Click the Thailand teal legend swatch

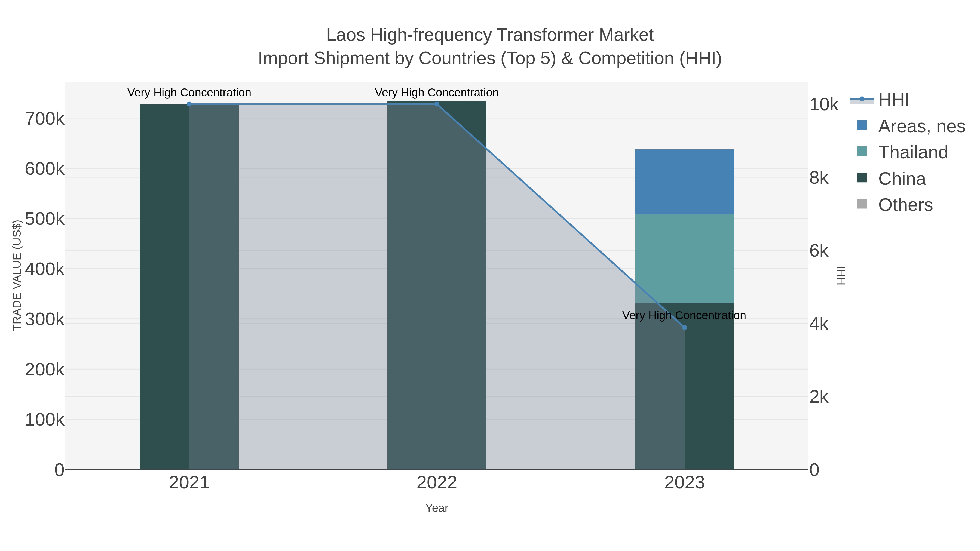(862, 151)
